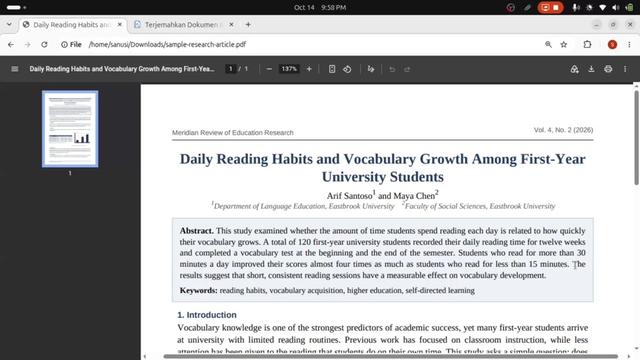
Task: Click the '1. Introduction' heading
Action: (207, 315)
